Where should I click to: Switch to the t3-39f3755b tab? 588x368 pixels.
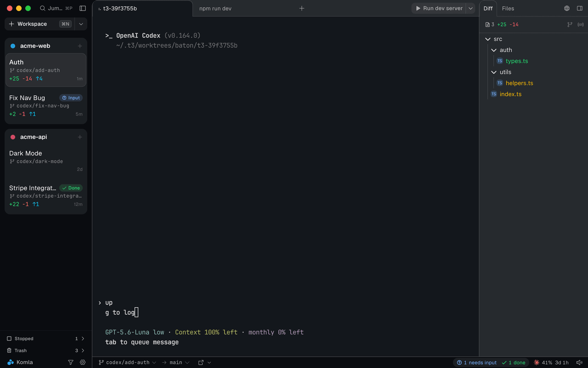[142, 8]
